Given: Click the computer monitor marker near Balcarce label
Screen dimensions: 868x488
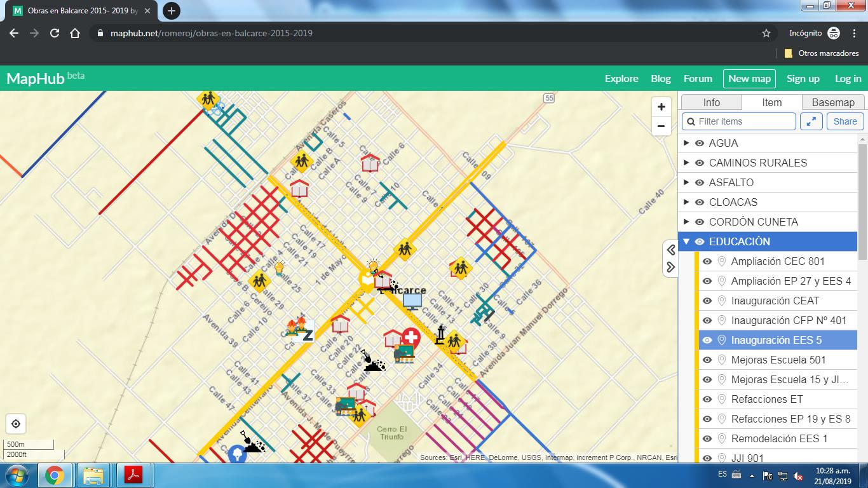Looking at the screenshot, I should tap(412, 301).
